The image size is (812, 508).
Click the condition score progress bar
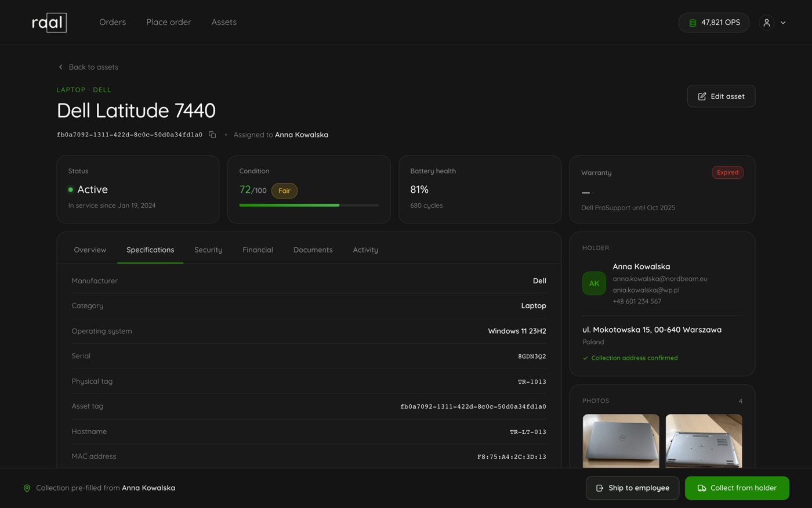[309, 205]
